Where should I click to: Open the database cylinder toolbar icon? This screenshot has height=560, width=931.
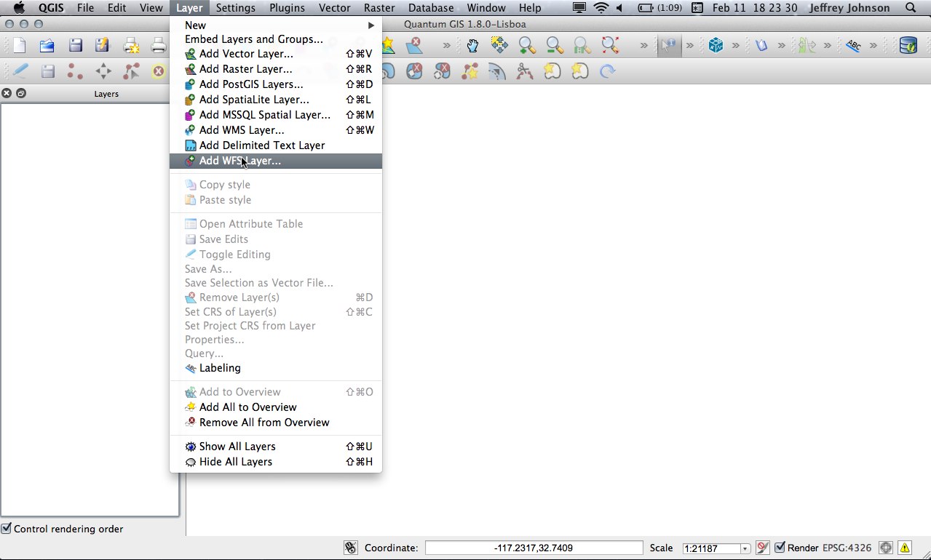[908, 46]
